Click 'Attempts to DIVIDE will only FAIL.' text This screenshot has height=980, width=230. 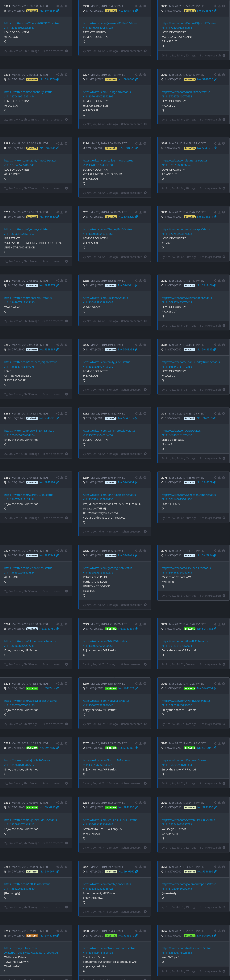point(104,829)
